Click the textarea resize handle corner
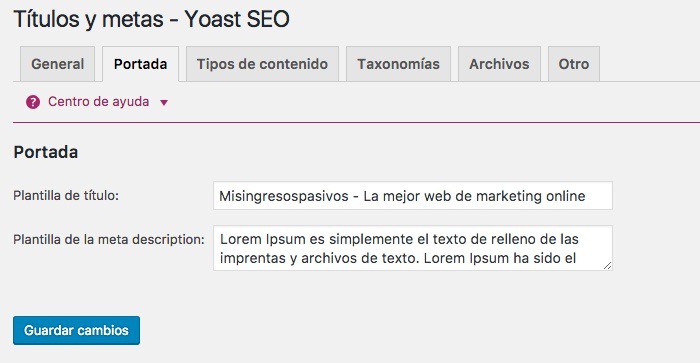This screenshot has width=700, height=363. pyautogui.click(x=607, y=265)
